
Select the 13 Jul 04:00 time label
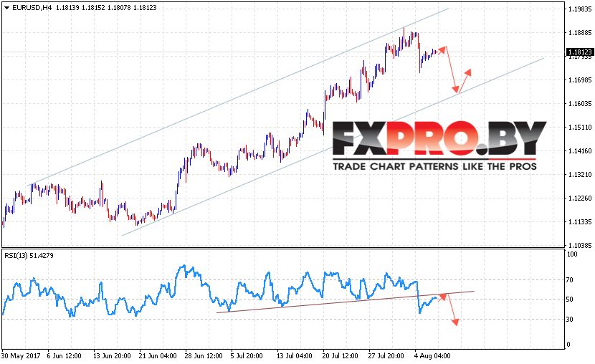click(x=295, y=356)
